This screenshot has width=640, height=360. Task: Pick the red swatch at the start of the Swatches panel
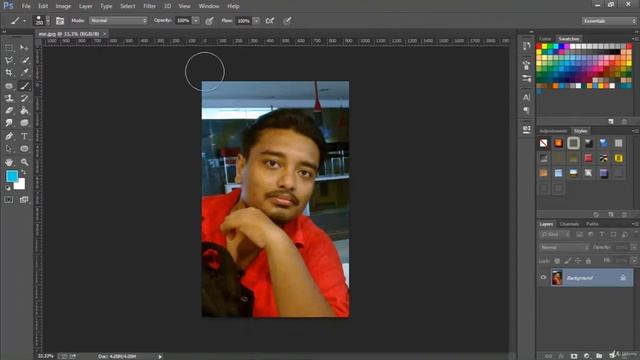click(539, 47)
